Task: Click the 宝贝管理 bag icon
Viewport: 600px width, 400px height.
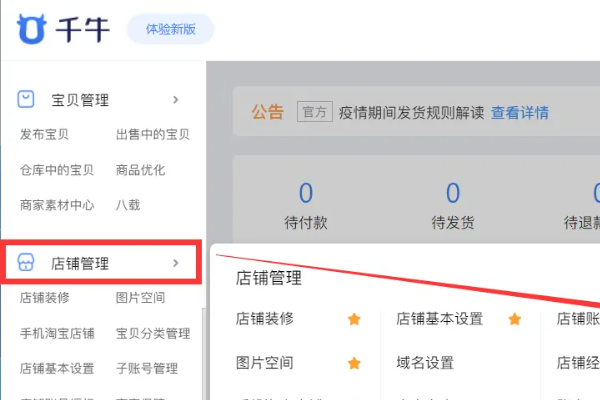Action: coord(28,100)
